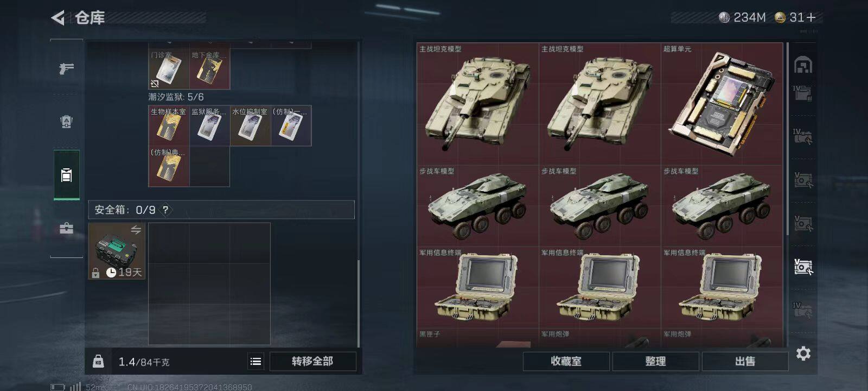Click the 出售 button

pyautogui.click(x=745, y=361)
